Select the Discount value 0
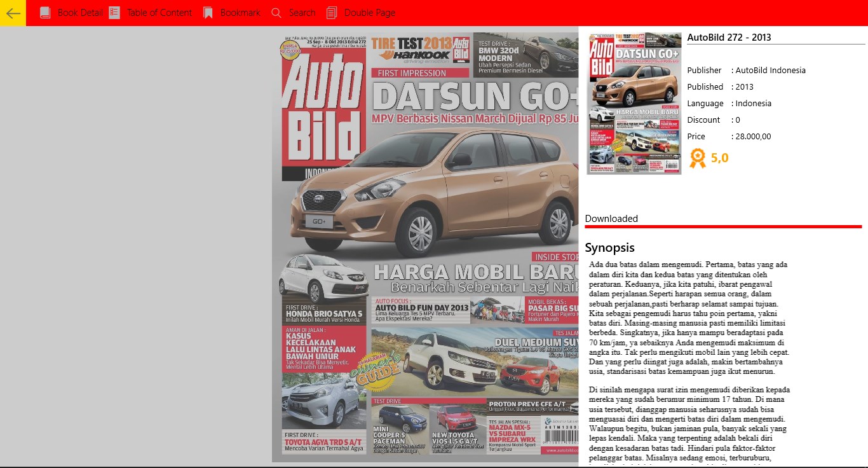Viewport: 868px width, 468px height. coord(738,120)
